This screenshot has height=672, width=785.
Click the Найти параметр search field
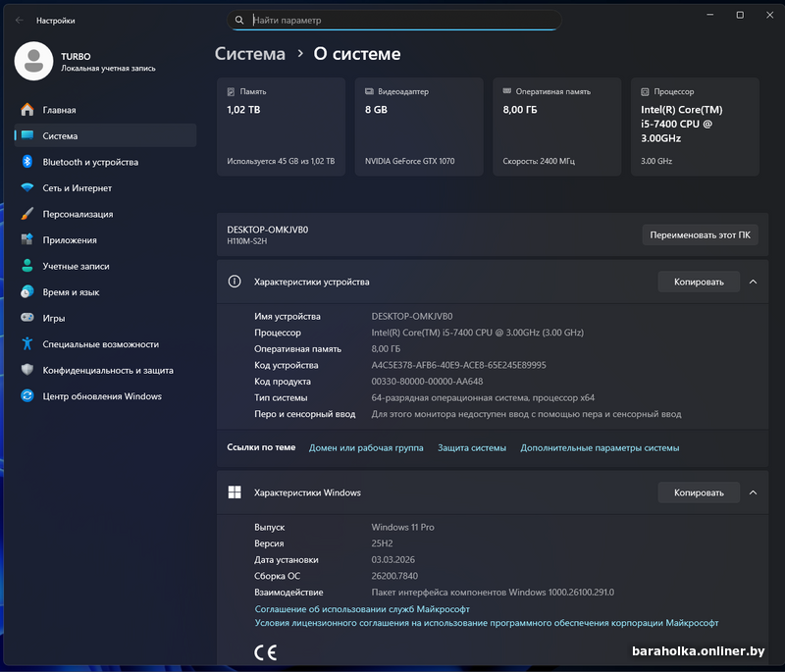(402, 20)
